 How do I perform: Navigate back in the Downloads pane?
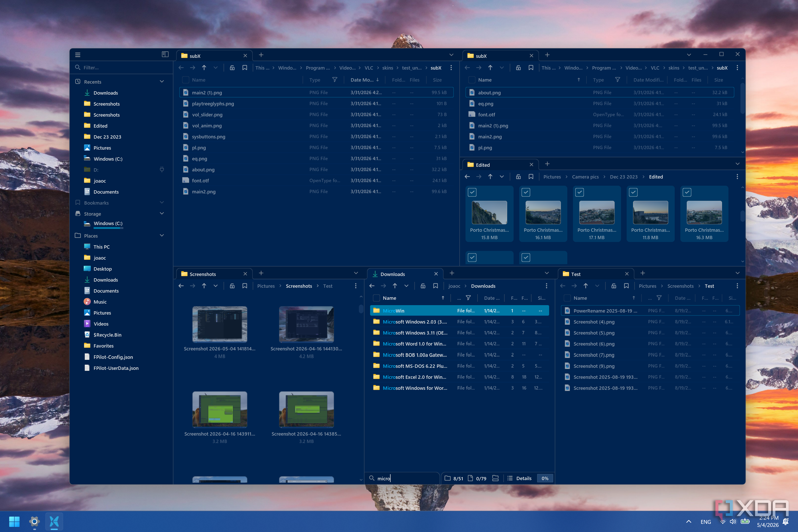pyautogui.click(x=372, y=286)
